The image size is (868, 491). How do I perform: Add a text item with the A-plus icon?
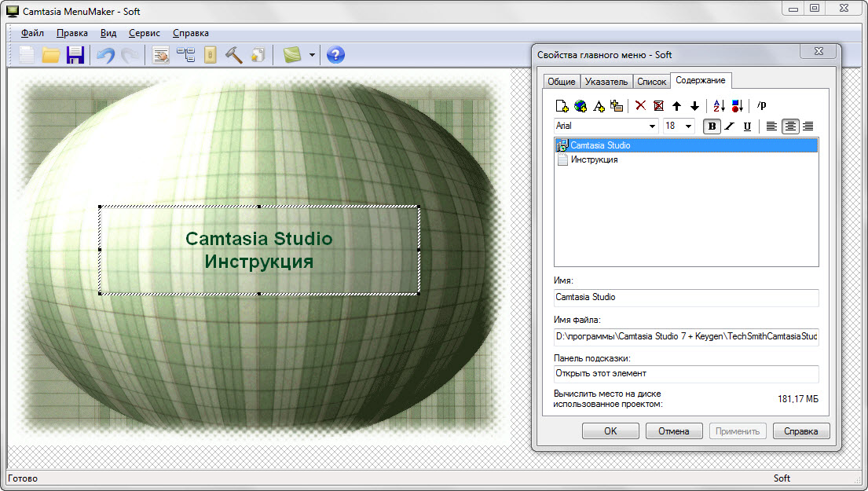[x=599, y=106]
